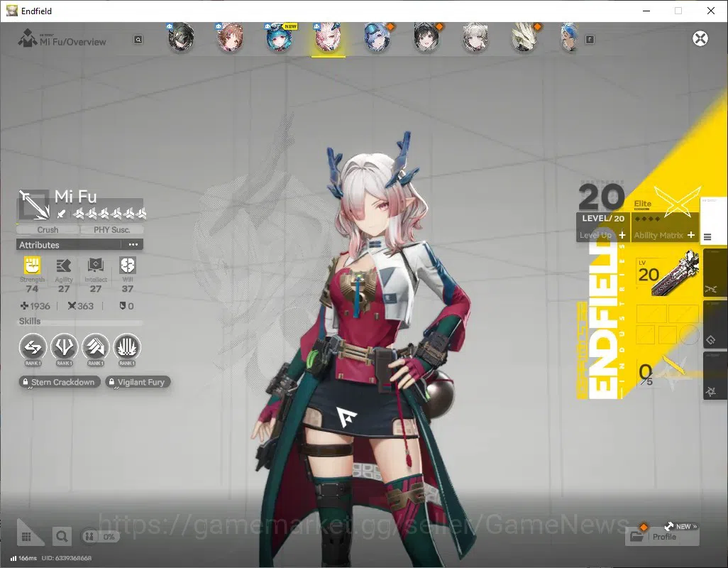Viewport: 728px width, 568px height.
Task: Select the PHY Susc. tag
Action: click(x=111, y=230)
